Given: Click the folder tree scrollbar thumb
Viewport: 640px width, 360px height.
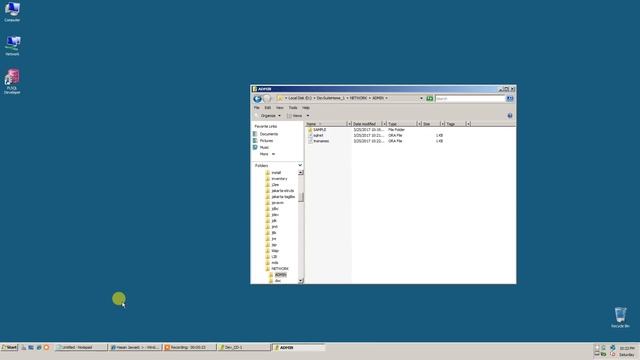Looking at the screenshot, I should click(300, 197).
